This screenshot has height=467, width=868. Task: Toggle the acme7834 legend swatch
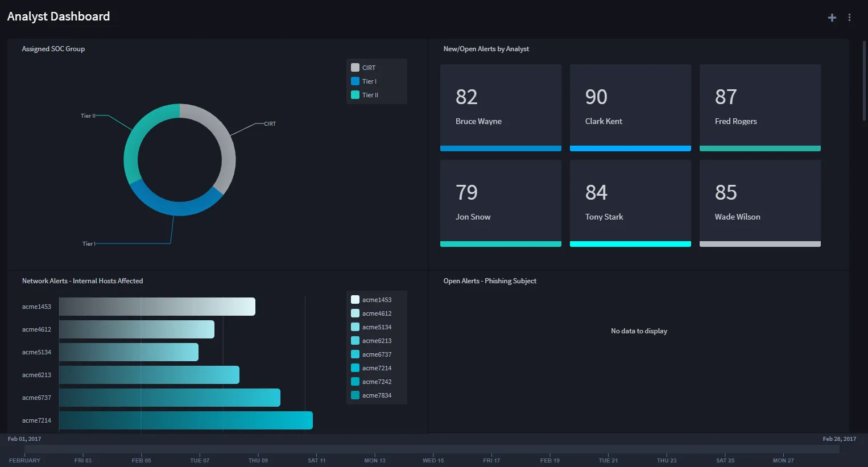(x=355, y=395)
